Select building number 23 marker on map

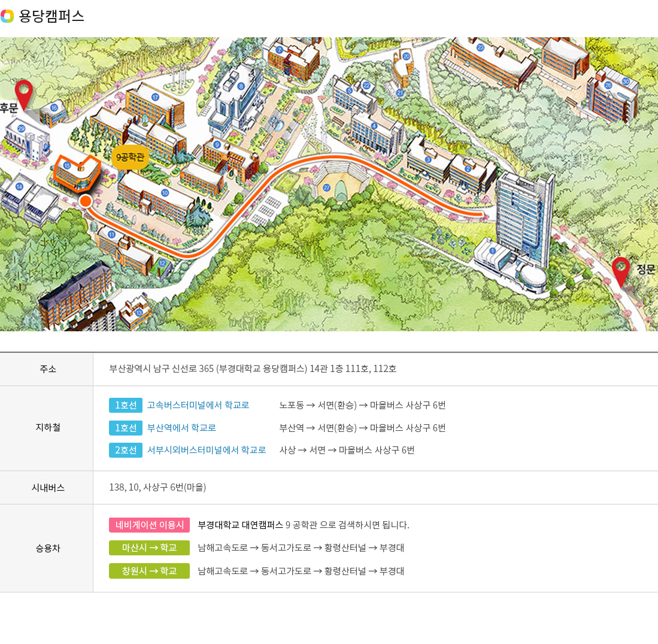[480, 47]
